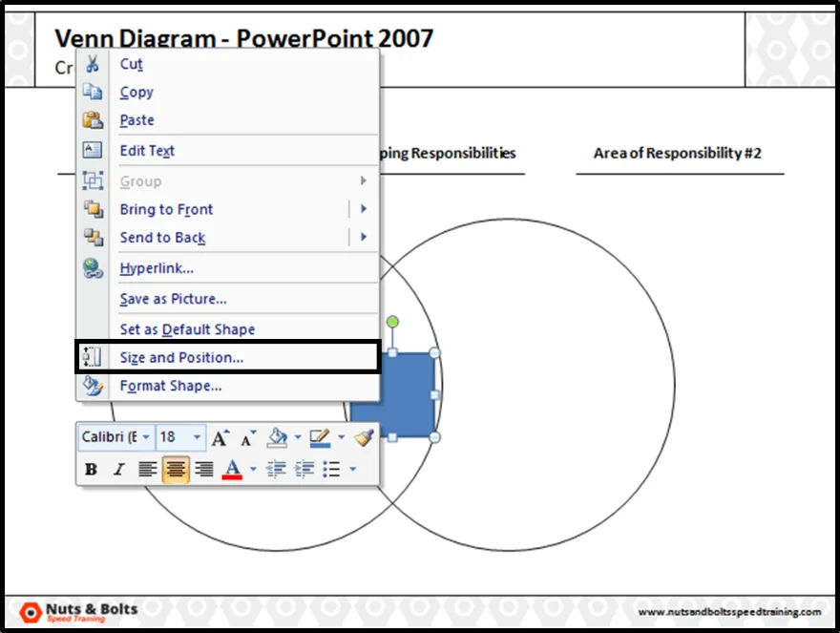The height and width of the screenshot is (633, 840).
Task: Expand Bring to Front submenu arrow
Action: [x=364, y=208]
